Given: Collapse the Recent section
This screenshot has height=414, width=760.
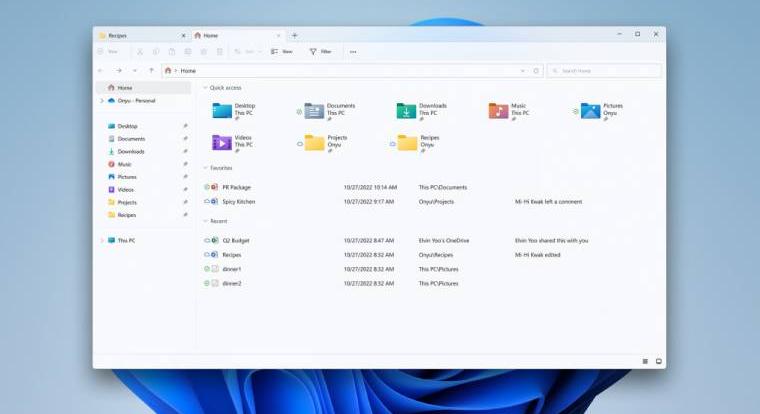Looking at the screenshot, I should tap(205, 221).
